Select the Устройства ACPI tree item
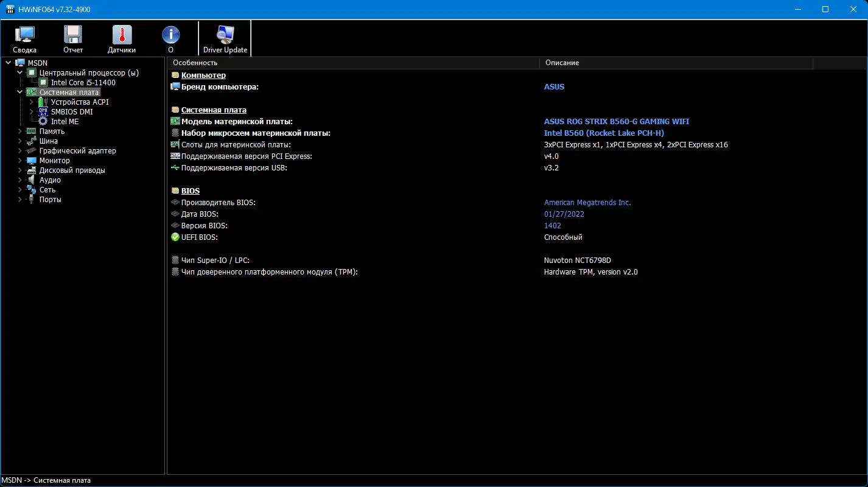 point(80,102)
